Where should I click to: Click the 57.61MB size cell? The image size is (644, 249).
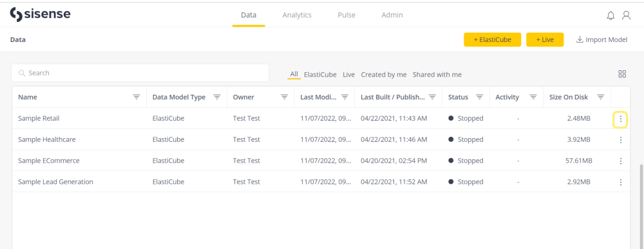pyautogui.click(x=579, y=161)
